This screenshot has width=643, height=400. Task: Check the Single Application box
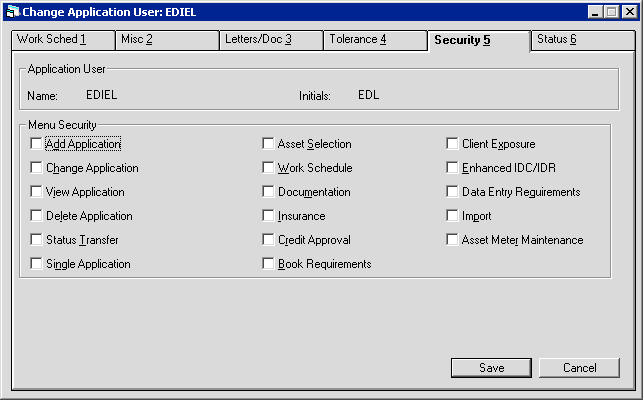click(36, 264)
